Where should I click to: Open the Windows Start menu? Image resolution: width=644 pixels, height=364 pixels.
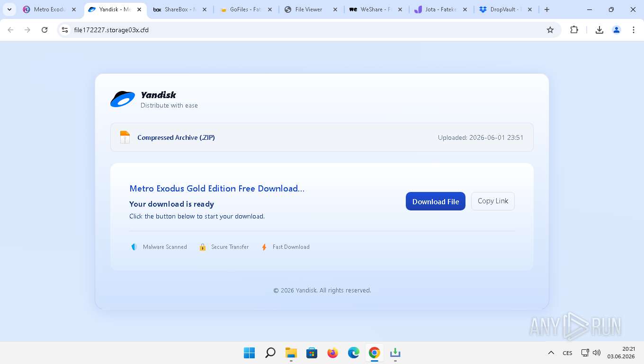click(x=249, y=353)
